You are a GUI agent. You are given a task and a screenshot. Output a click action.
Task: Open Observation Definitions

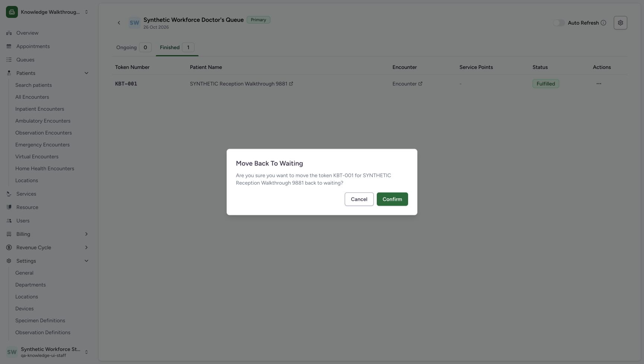click(43, 332)
